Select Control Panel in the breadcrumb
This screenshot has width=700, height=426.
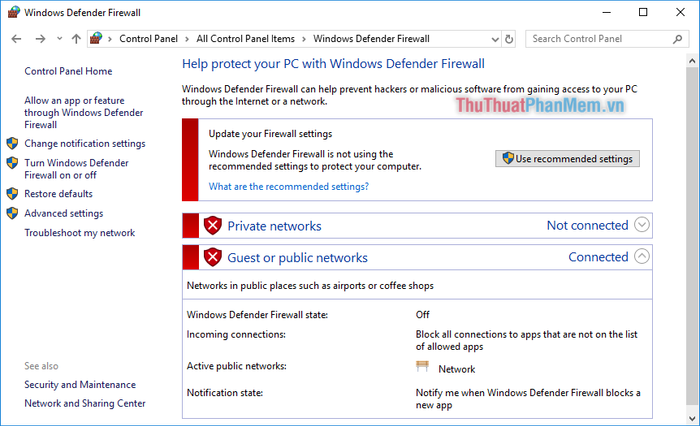pos(148,39)
